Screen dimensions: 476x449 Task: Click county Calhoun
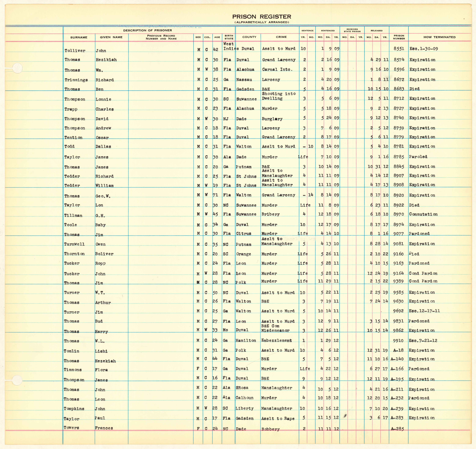tap(244, 398)
